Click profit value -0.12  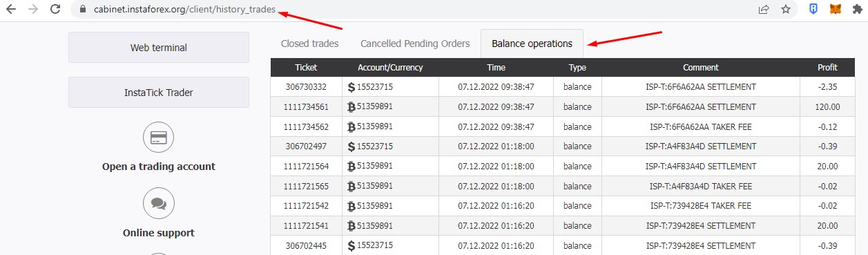(827, 127)
